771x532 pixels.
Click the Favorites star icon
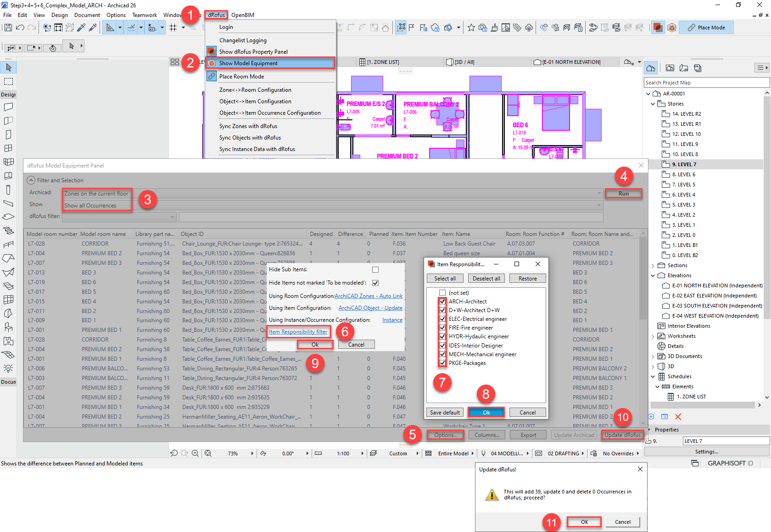(471, 28)
